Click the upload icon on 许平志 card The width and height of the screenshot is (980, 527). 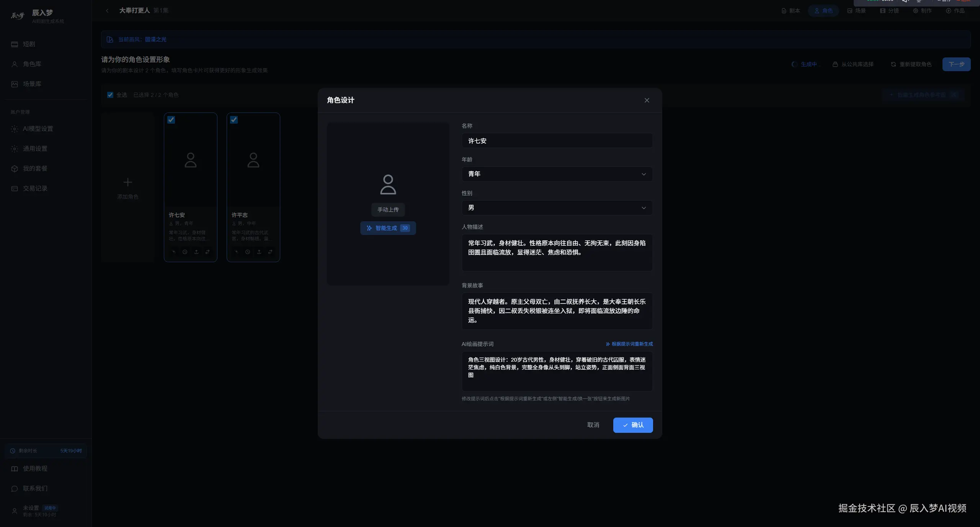(259, 252)
